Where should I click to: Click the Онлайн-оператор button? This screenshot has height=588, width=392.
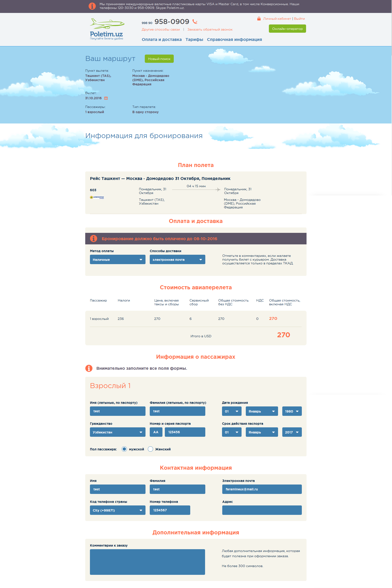click(x=287, y=29)
